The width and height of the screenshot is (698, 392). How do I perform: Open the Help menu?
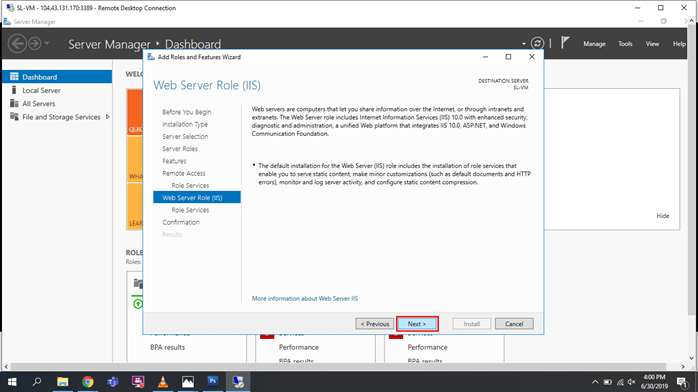click(x=679, y=44)
